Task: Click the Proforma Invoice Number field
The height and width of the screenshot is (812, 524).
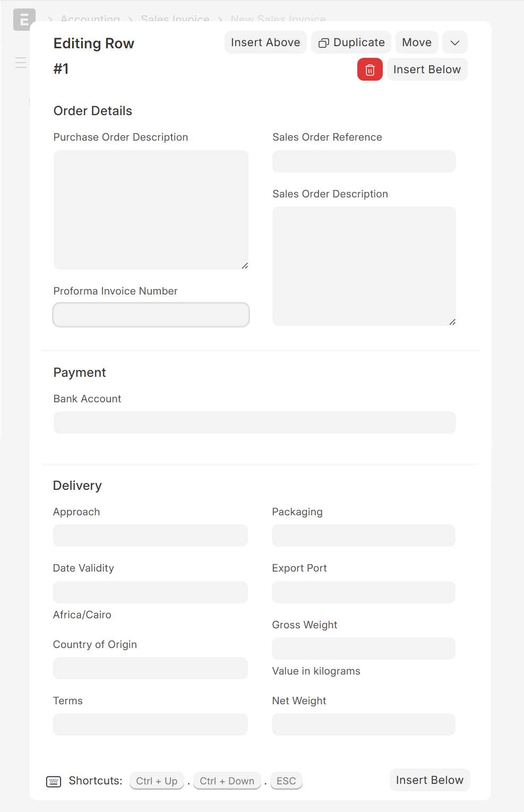Action: coord(151,315)
